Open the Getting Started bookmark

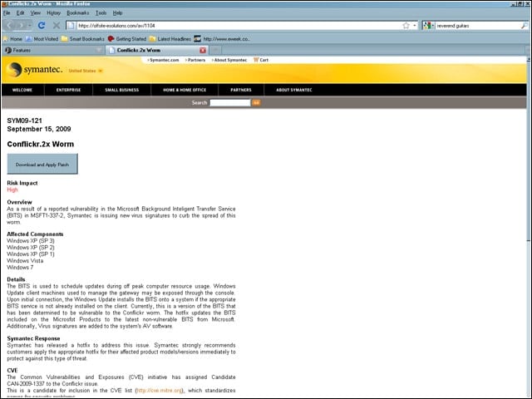click(x=127, y=39)
